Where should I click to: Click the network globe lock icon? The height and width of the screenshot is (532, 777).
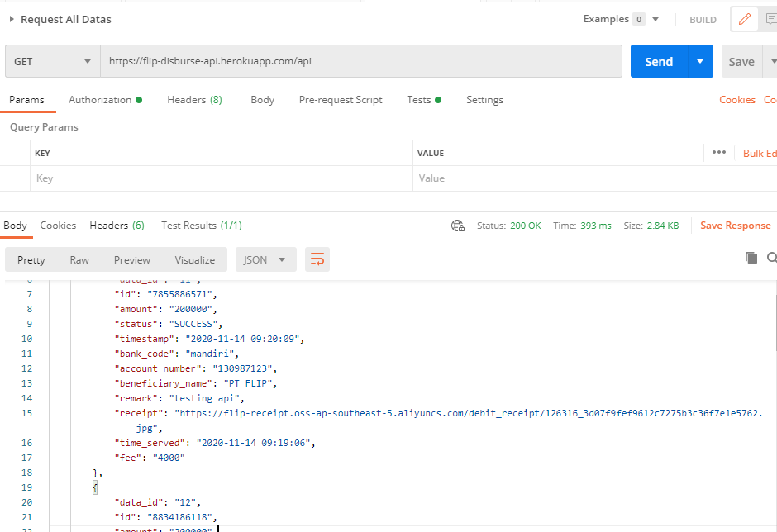coord(458,226)
